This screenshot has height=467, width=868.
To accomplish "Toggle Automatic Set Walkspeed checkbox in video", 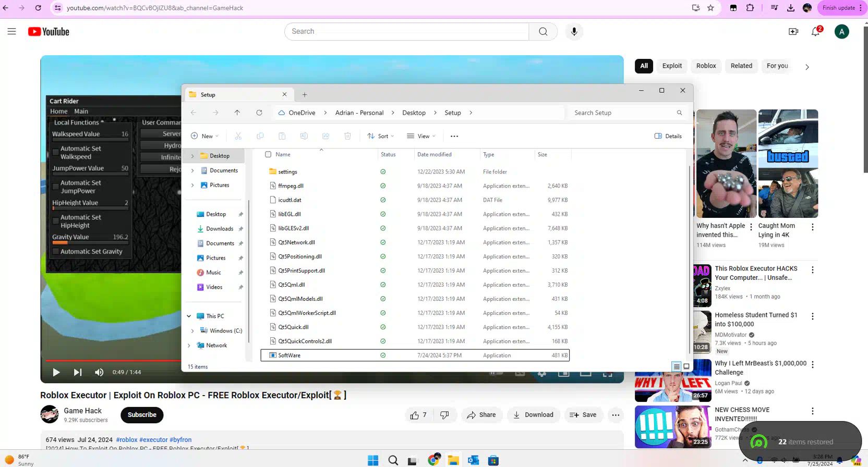I will pos(55,152).
